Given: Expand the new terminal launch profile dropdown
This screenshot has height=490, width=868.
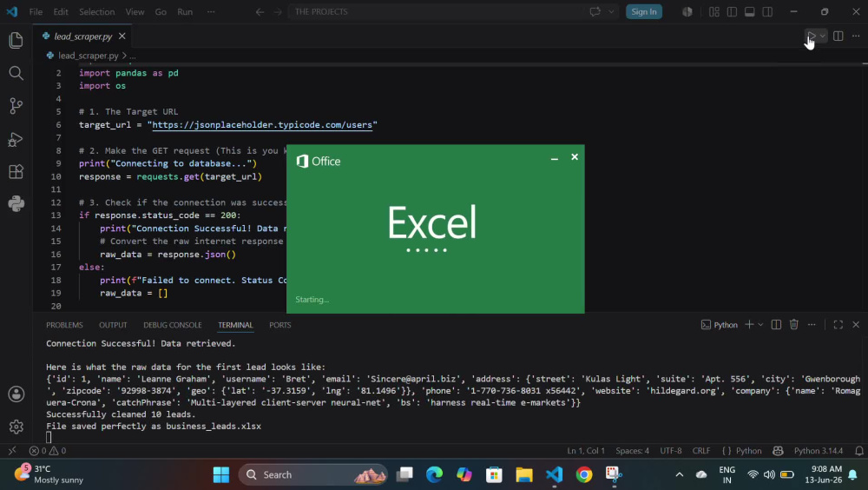Looking at the screenshot, I should 760,325.
